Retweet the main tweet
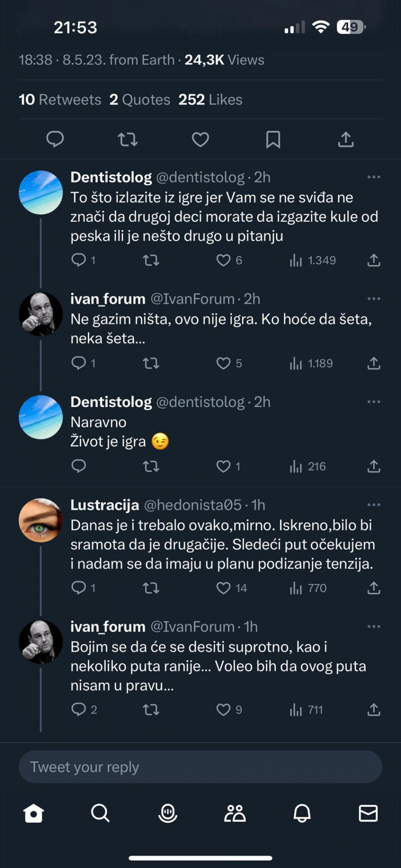This screenshot has height=868, width=401. point(127,140)
